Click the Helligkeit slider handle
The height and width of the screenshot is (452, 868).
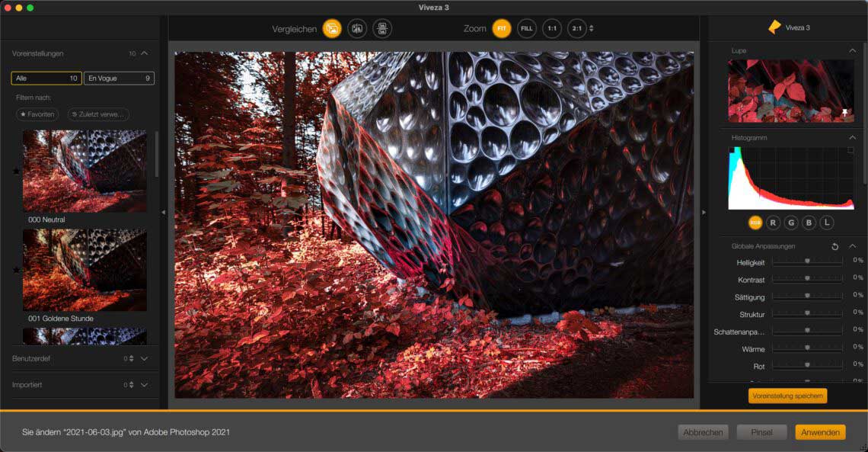point(807,261)
